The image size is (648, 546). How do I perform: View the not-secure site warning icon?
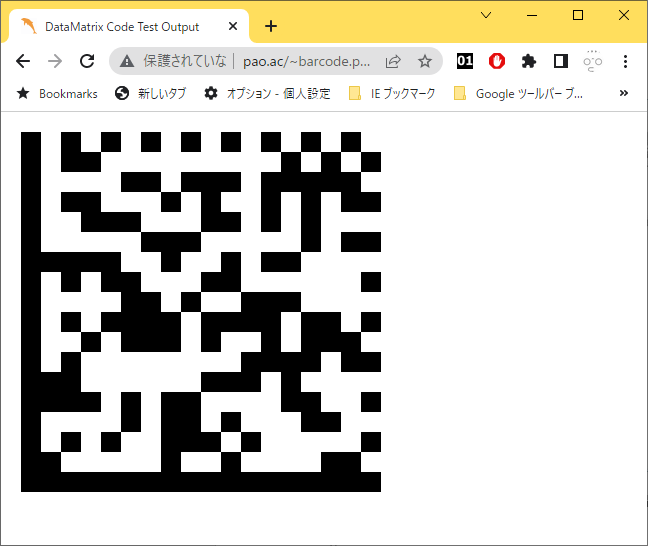(x=127, y=61)
